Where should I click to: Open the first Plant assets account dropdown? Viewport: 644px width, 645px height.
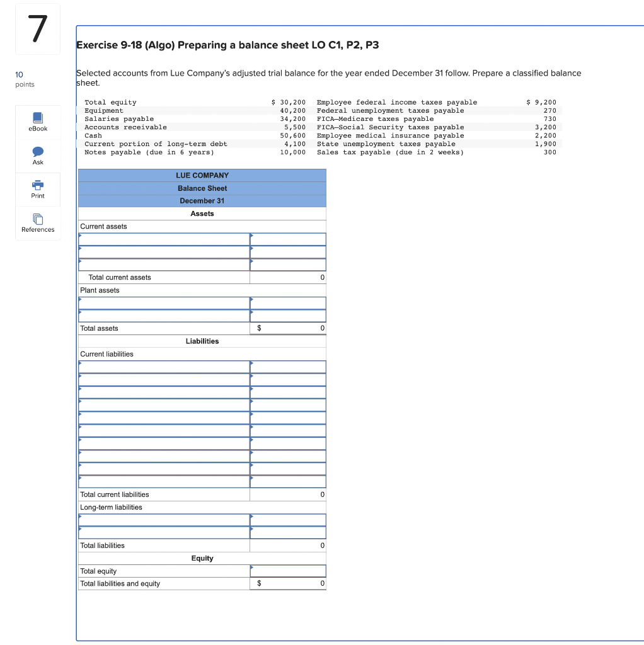tap(163, 303)
